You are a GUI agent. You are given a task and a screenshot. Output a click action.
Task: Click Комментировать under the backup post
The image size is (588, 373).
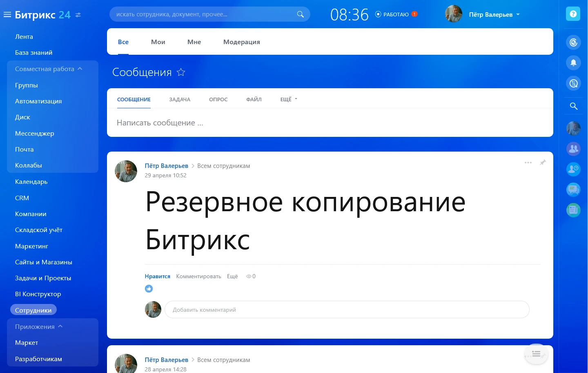point(198,276)
